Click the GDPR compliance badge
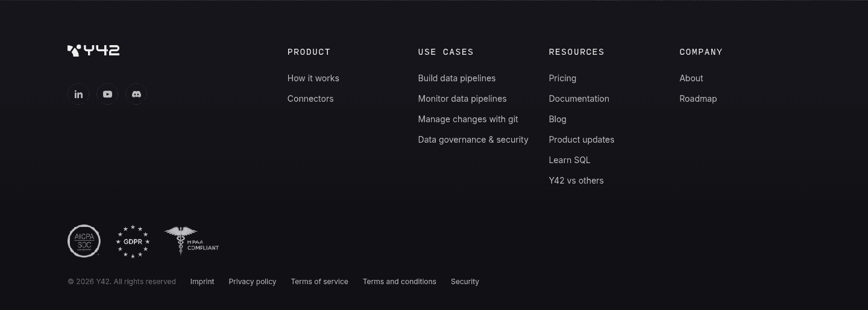This screenshot has height=310, width=868. (x=133, y=241)
